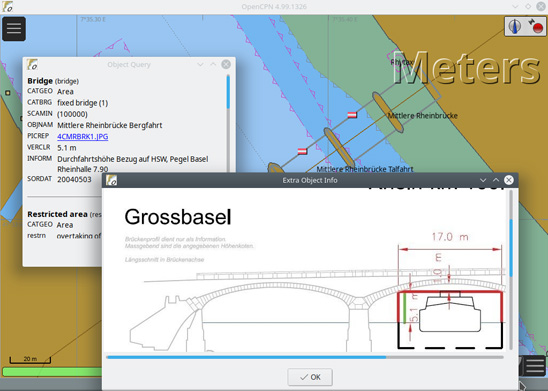Confirm with the OK button
This screenshot has height=391, width=548.
[x=310, y=377]
